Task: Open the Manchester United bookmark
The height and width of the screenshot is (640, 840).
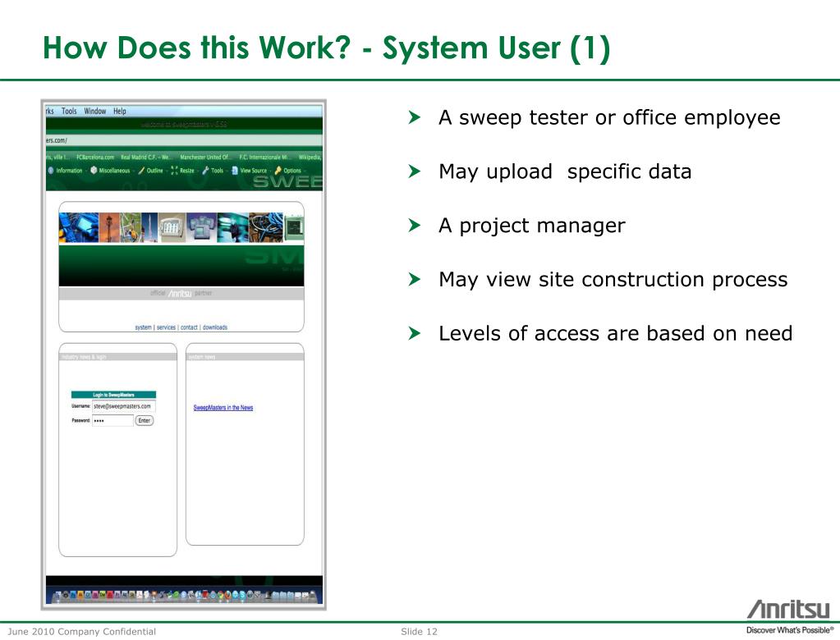Action: pyautogui.click(x=206, y=158)
